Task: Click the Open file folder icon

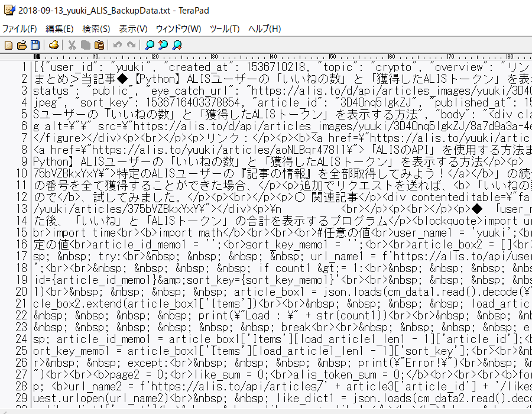Action: (x=22, y=45)
